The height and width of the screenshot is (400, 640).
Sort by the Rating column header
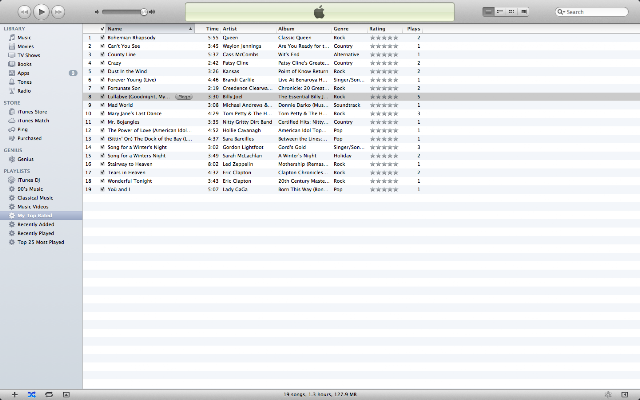coord(385,29)
